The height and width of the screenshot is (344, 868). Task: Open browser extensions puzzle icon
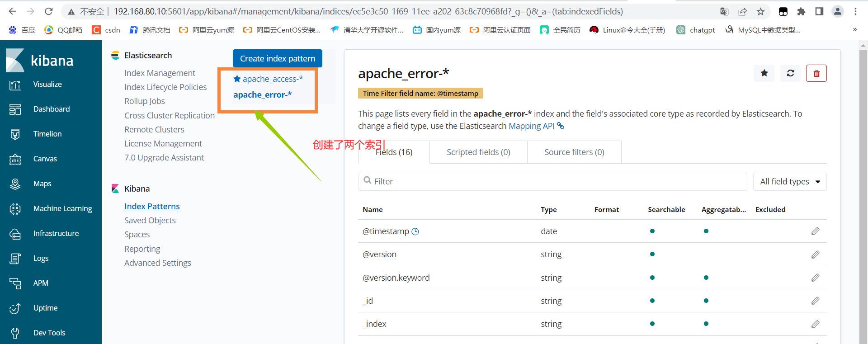(801, 12)
